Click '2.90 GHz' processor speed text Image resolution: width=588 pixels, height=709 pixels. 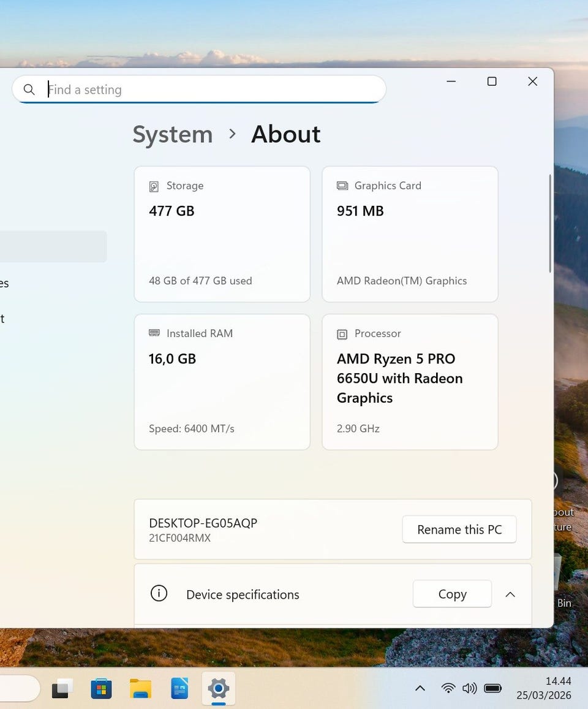[358, 429]
